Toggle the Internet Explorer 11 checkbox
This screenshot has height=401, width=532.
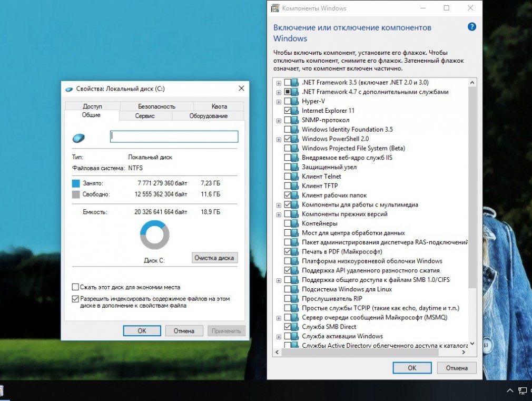[288, 111]
